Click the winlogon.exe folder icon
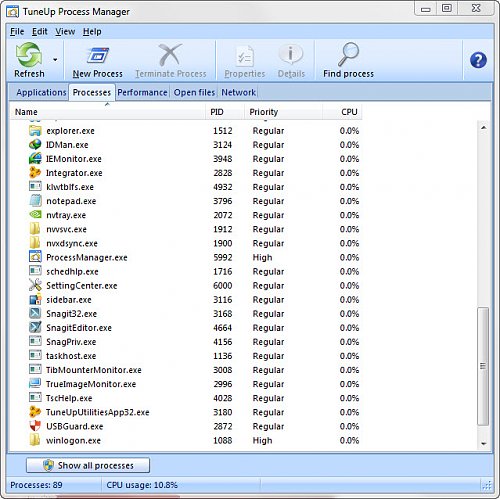This screenshot has width=500, height=499. [34, 440]
